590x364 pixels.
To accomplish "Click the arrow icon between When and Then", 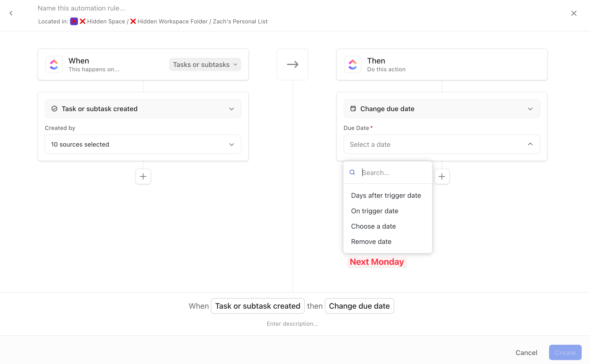I will pyautogui.click(x=293, y=65).
